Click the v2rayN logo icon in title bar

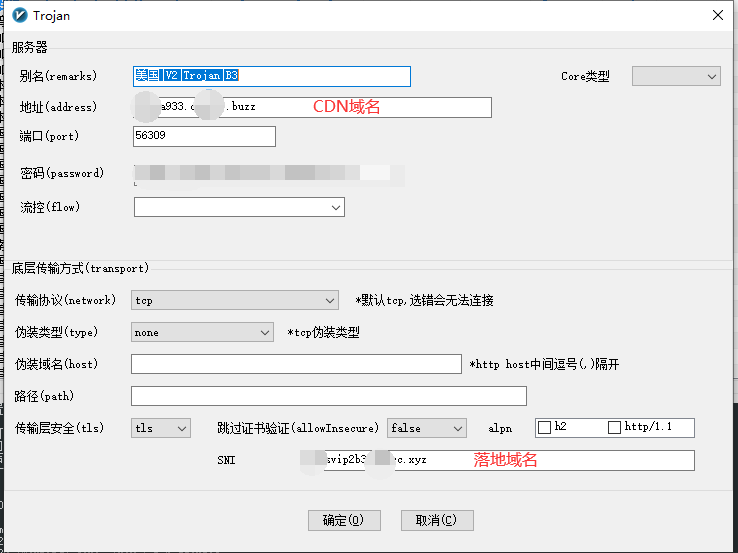20,16
